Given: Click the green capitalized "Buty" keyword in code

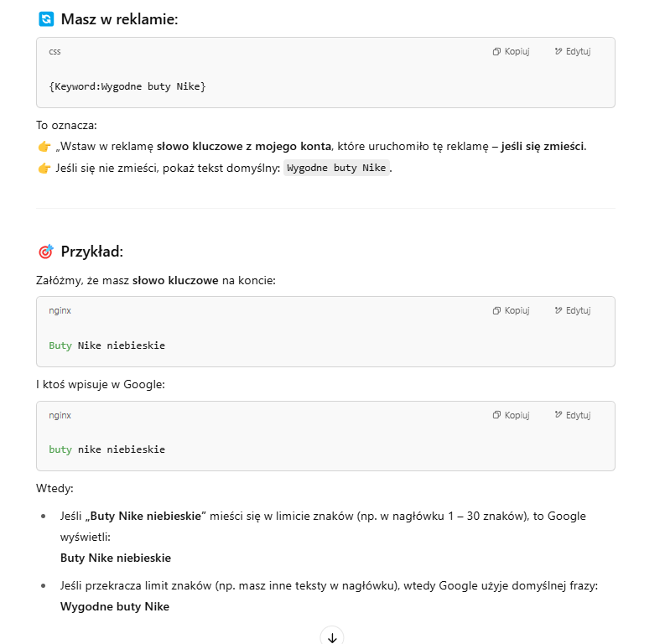Looking at the screenshot, I should point(60,345).
